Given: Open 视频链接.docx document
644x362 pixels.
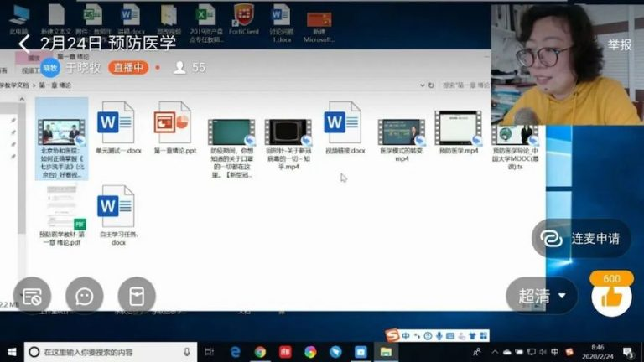Looking at the screenshot, I should [x=343, y=124].
